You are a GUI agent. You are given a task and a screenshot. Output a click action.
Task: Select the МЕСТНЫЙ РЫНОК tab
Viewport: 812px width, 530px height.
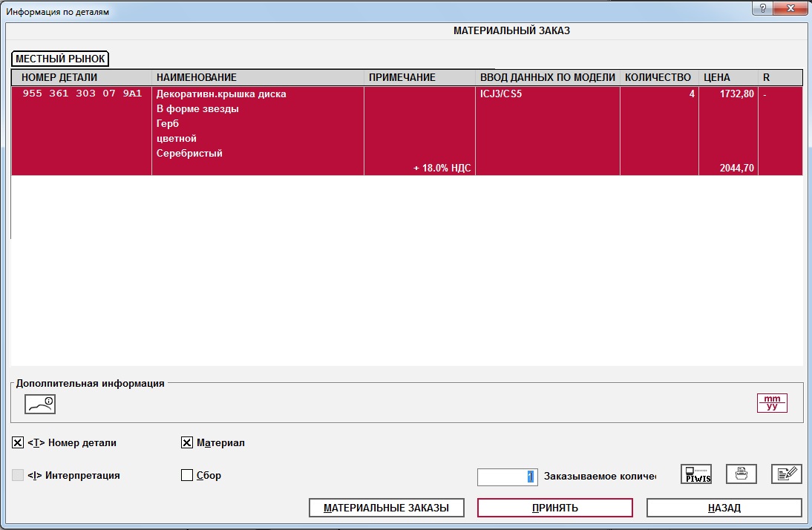(60, 59)
